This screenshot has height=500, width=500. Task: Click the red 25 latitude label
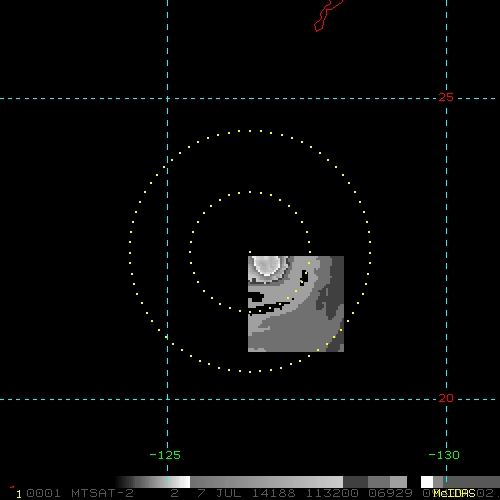tap(446, 97)
